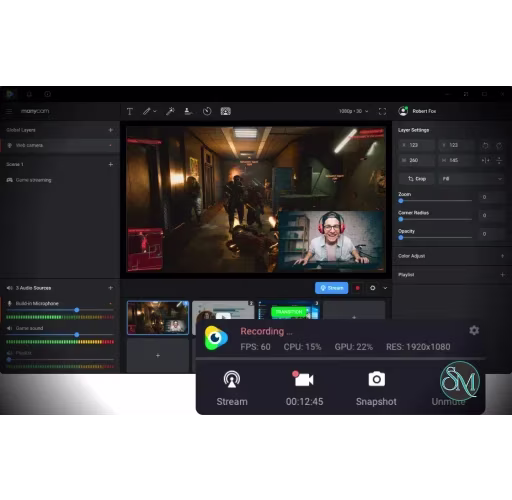Click the X position field in Layer Settings
Screen dimensions: 512x500
417,145
